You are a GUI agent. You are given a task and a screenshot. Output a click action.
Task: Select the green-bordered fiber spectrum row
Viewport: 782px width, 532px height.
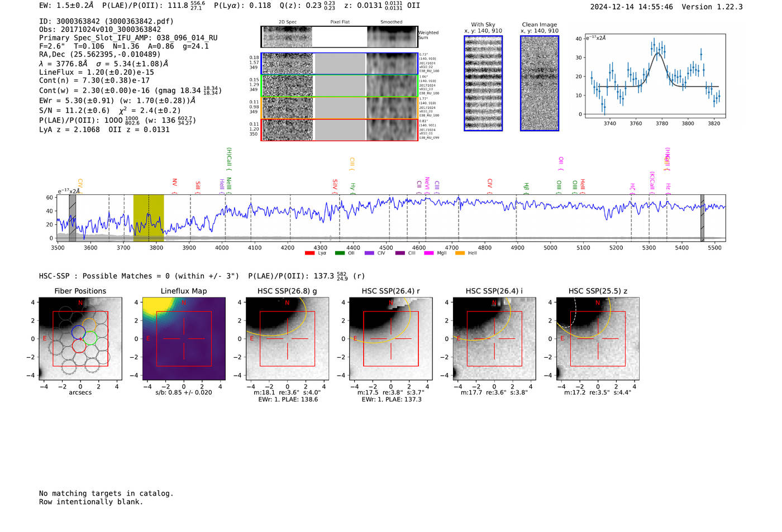click(339, 86)
